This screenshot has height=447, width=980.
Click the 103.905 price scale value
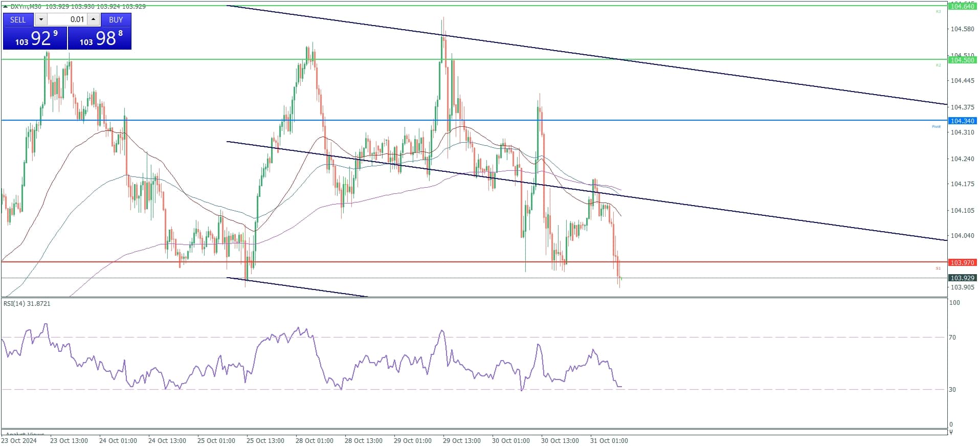(962, 287)
